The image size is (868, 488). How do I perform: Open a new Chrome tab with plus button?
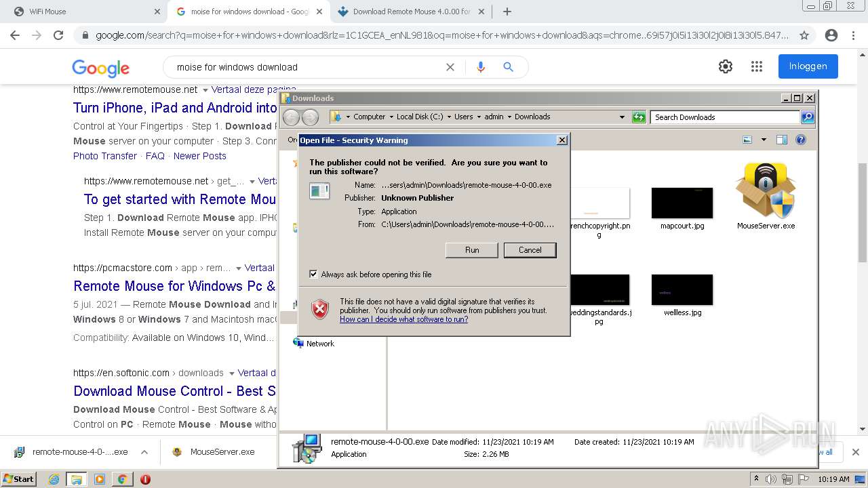pos(507,12)
